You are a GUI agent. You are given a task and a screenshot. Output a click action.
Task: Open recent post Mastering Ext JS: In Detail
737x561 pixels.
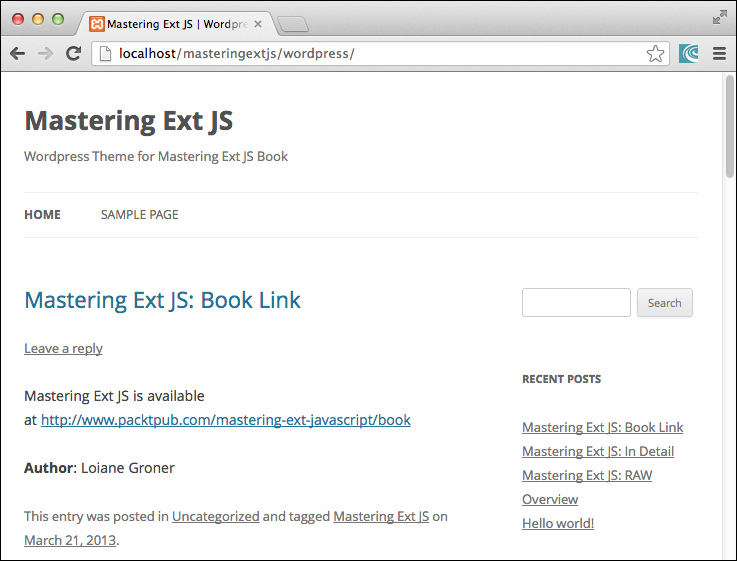[598, 451]
